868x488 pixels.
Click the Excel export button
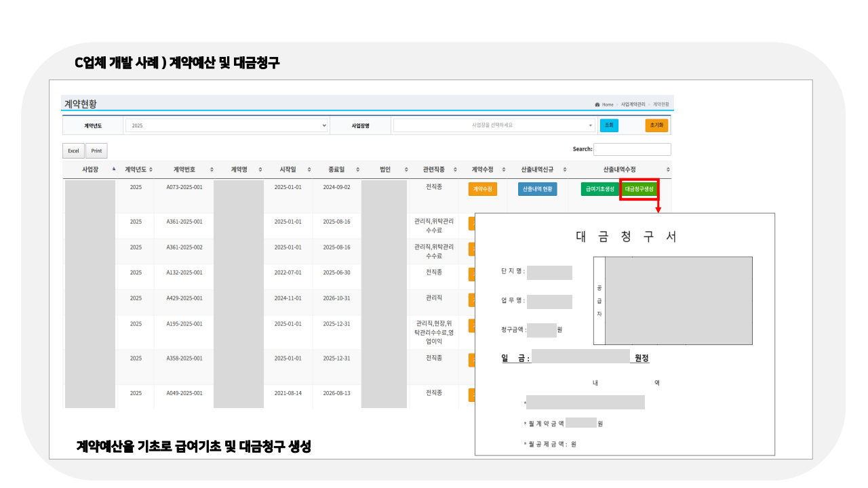point(73,150)
